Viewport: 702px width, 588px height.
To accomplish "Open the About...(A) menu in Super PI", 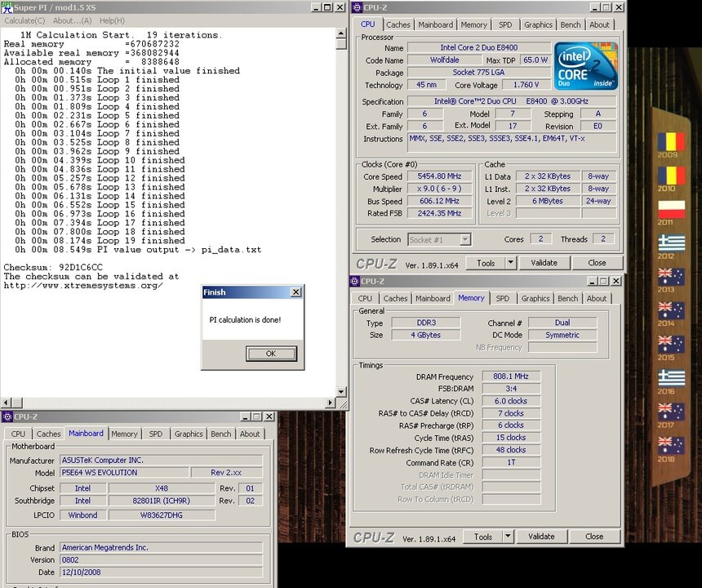I will click(72, 20).
